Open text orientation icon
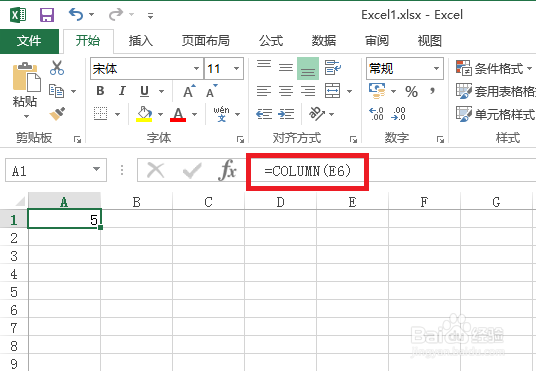Image resolution: width=536 pixels, height=371 pixels. [x=317, y=114]
